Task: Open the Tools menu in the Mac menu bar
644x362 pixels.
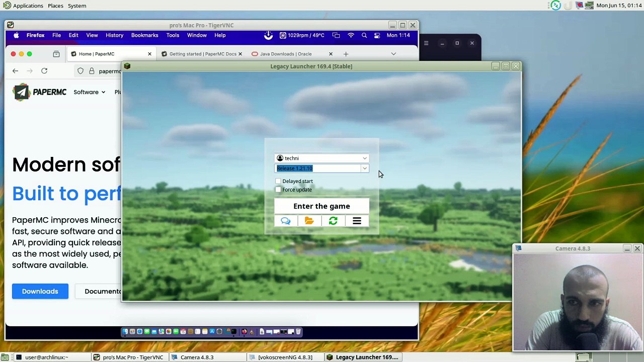Action: [173, 35]
